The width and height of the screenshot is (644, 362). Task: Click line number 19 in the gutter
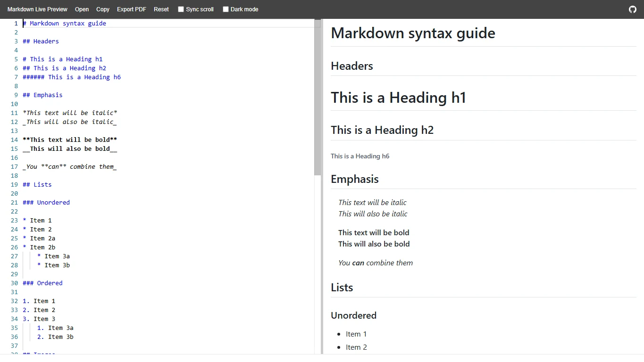(14, 184)
